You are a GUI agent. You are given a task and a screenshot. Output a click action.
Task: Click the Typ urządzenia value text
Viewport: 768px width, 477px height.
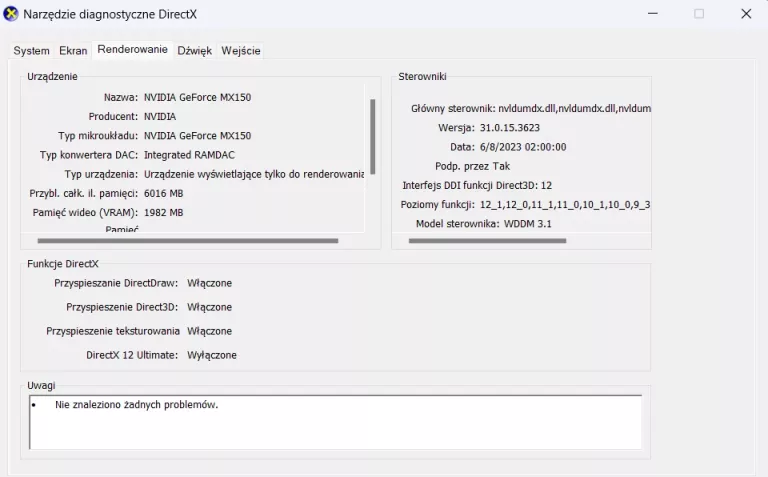[254, 174]
